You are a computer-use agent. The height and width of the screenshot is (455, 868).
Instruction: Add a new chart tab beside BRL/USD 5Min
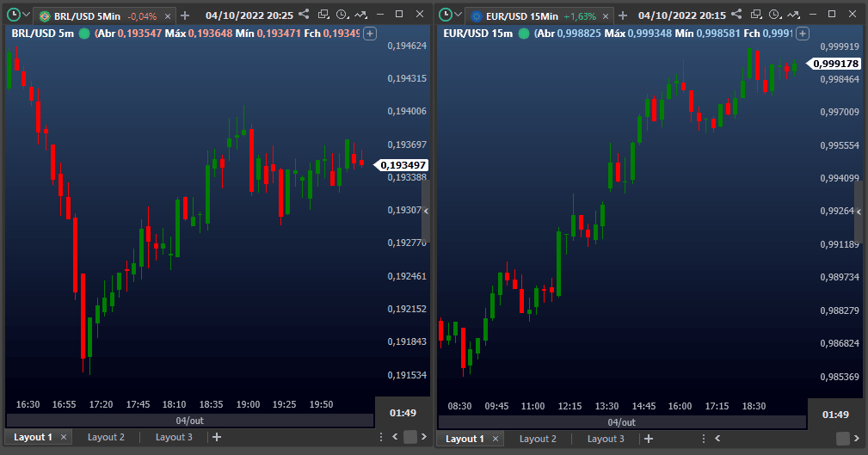click(185, 15)
